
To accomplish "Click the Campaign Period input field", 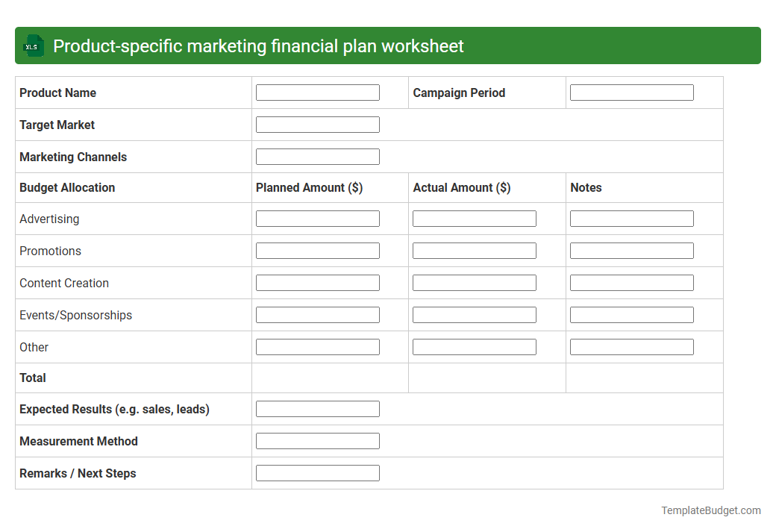I will (631, 92).
